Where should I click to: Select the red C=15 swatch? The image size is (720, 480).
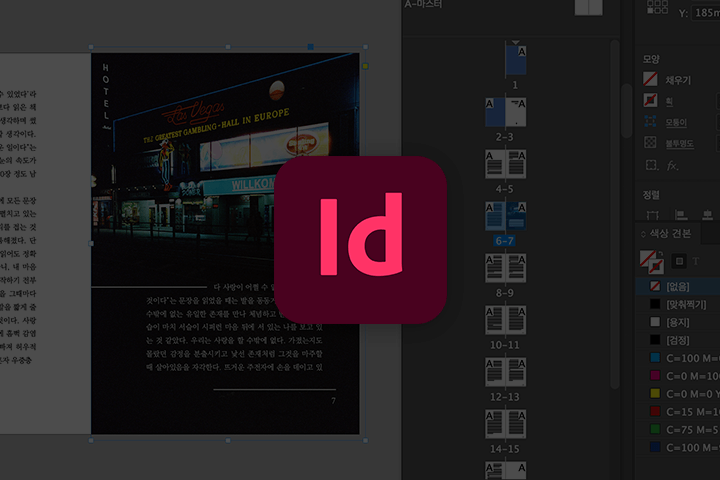pos(678,412)
